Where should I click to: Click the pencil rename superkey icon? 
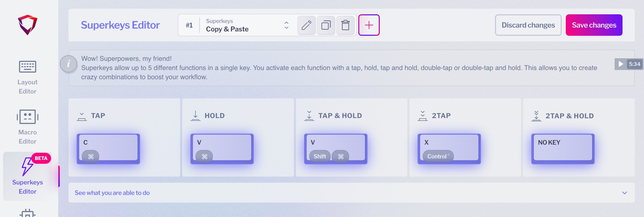[306, 25]
